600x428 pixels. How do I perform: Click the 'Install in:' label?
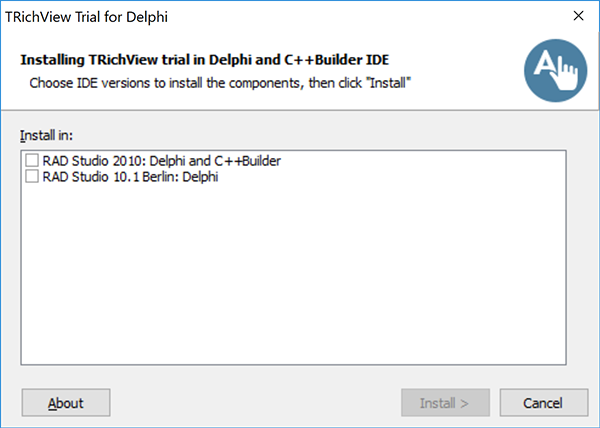(x=46, y=135)
